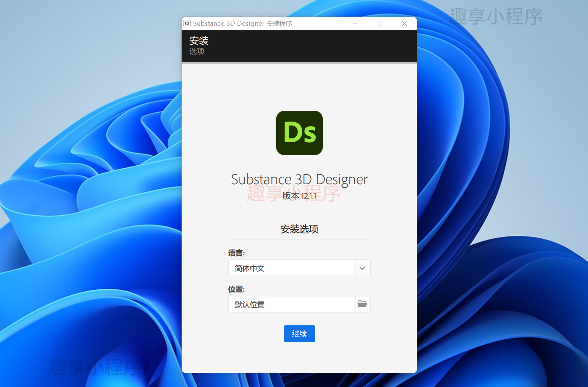This screenshot has width=588, height=387.
Task: Click the 默认位置 location field
Action: click(291, 304)
